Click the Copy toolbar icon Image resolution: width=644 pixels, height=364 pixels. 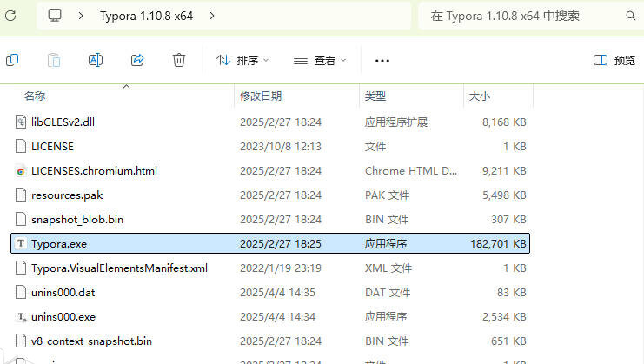12,60
